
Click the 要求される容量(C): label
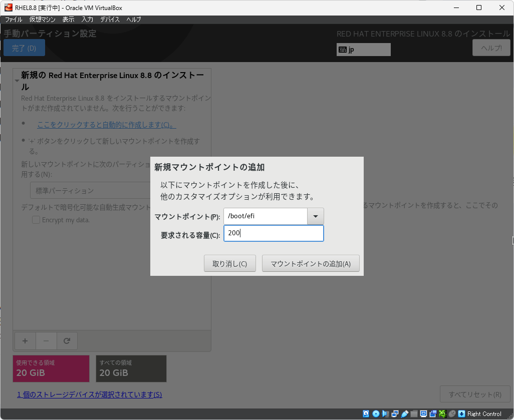click(x=190, y=235)
